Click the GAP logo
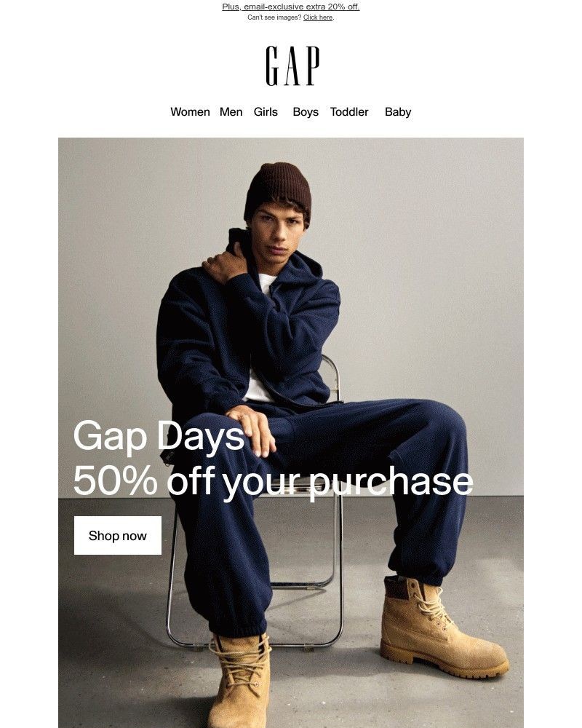Screen dimensions: 582x728 point(292,66)
